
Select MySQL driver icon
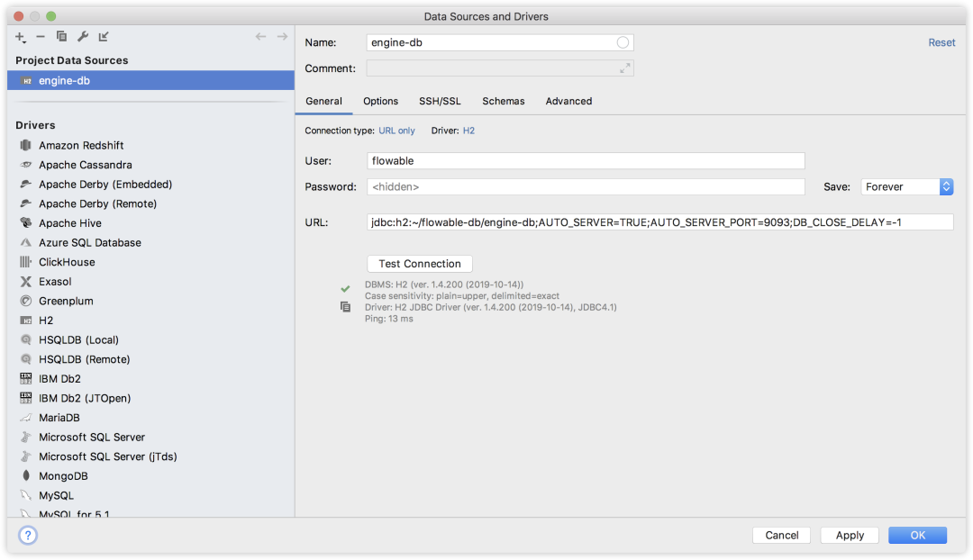(25, 495)
